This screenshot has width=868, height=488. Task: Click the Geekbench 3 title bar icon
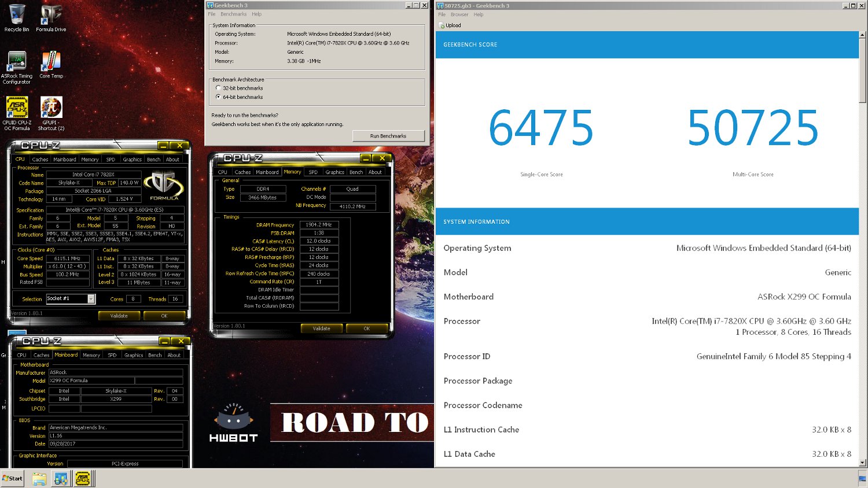(x=211, y=5)
